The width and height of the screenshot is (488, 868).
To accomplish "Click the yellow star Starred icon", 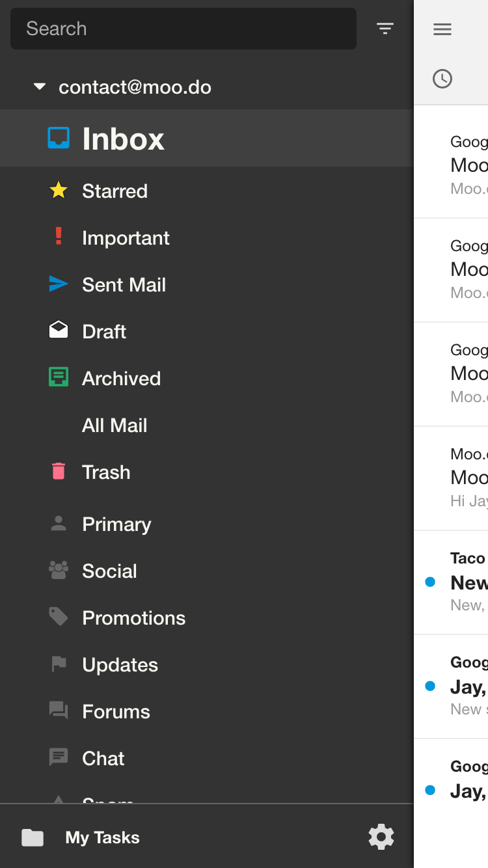I will pyautogui.click(x=59, y=191).
